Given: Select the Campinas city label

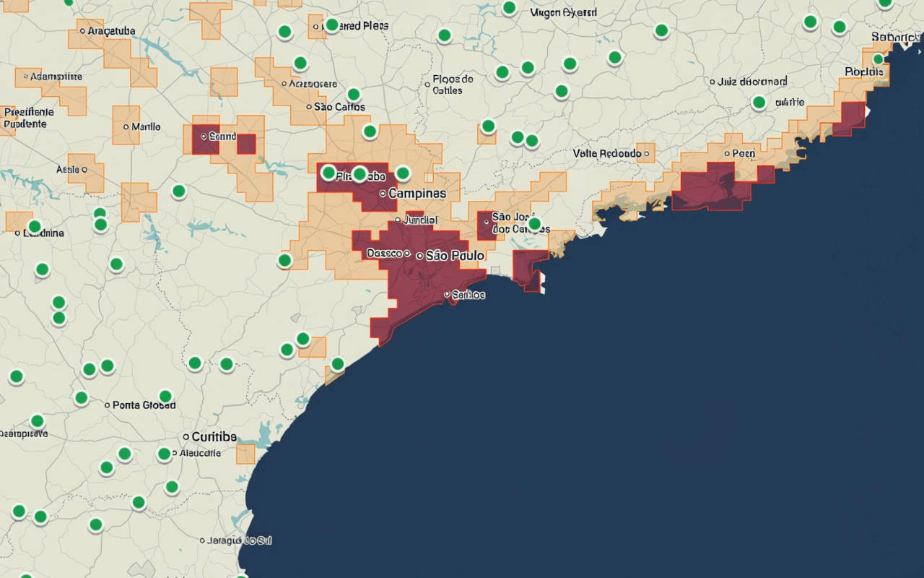Looking at the screenshot, I should tap(417, 194).
